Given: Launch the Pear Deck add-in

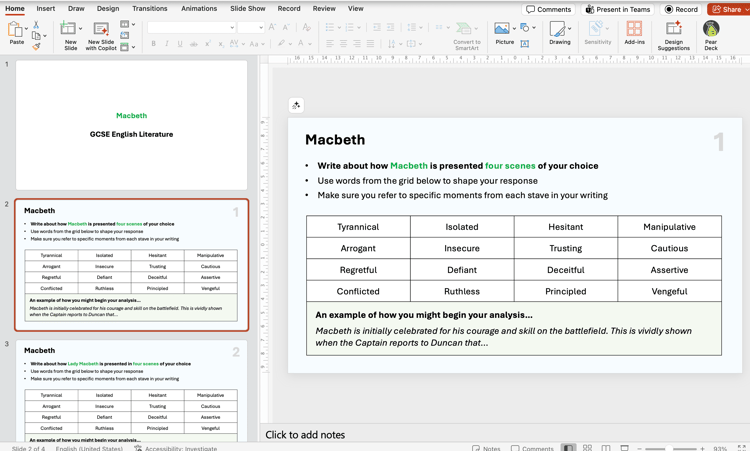Looking at the screenshot, I should 711,29.
